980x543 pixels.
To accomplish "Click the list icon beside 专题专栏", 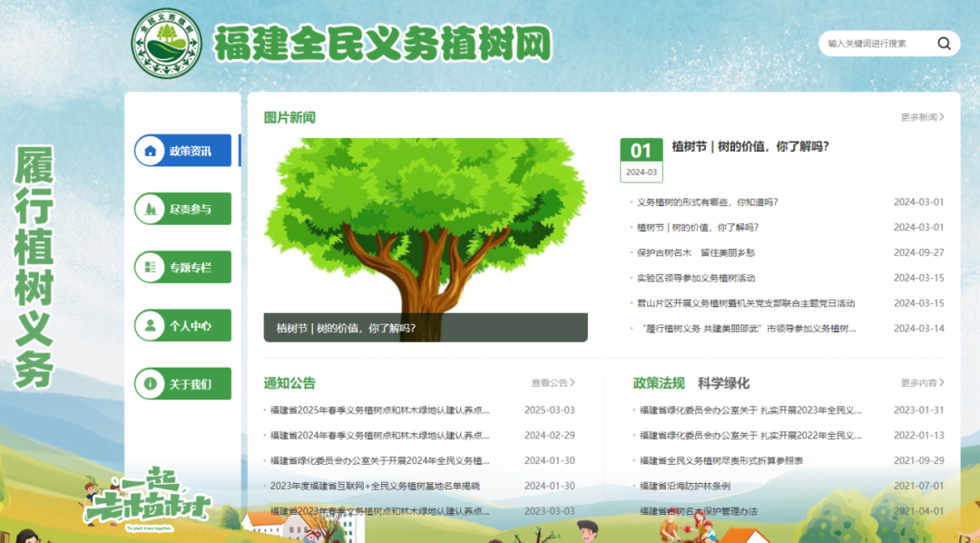I will click(150, 267).
